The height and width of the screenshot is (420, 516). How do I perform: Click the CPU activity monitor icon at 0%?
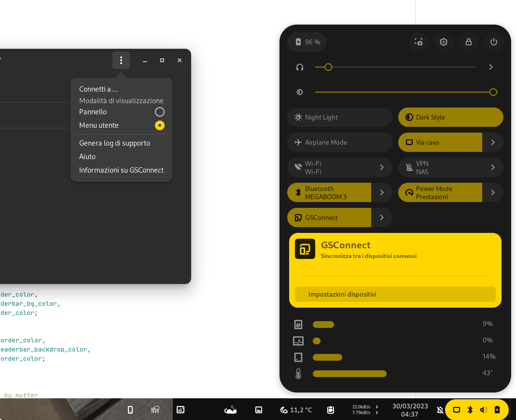tap(298, 341)
